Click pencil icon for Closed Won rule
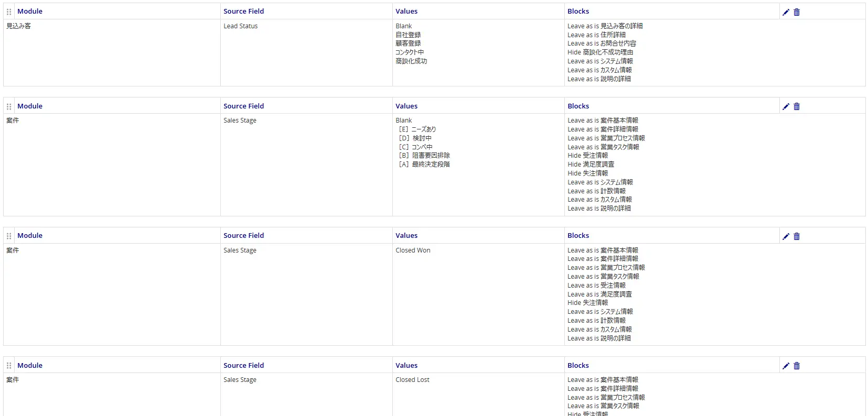The width and height of the screenshot is (868, 416). click(x=786, y=236)
